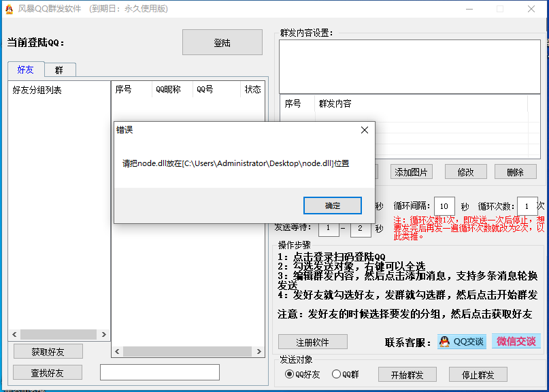Image resolution: width=549 pixels, height=392 pixels.
Task: Click the 查找好友 button
Action: [47, 373]
